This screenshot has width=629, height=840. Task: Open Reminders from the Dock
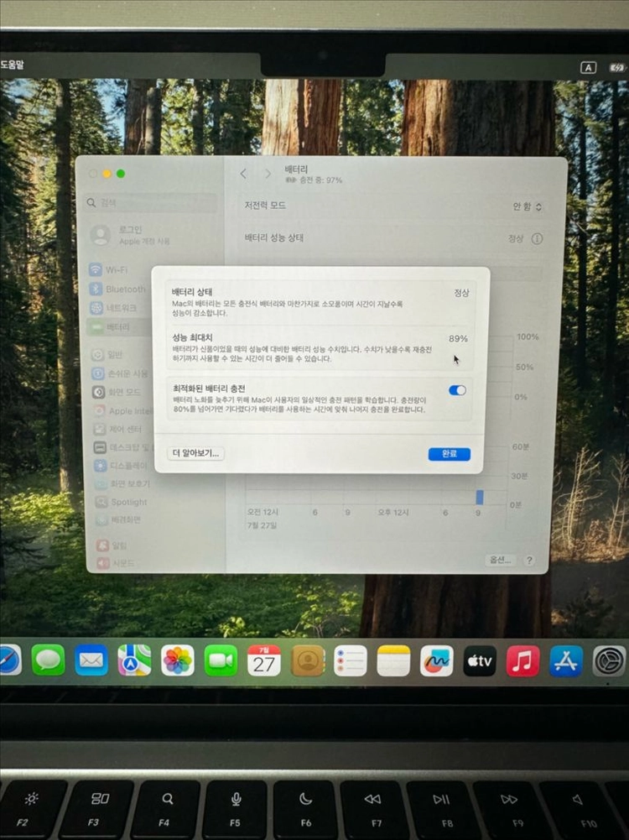[350, 660]
